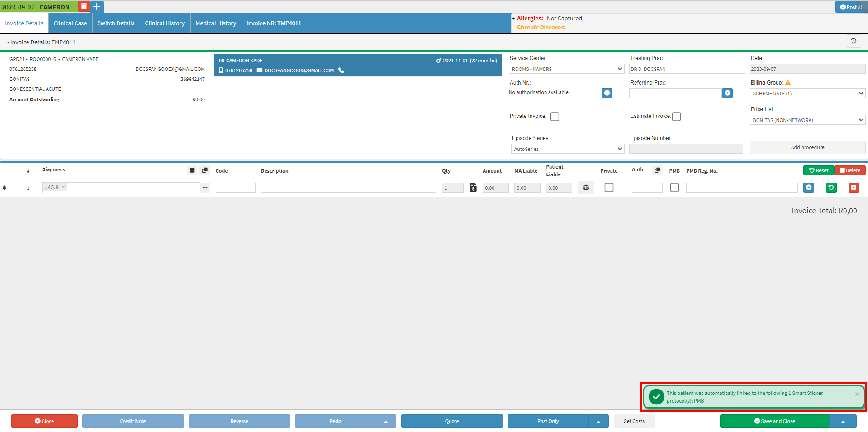Check the PMB checkbox in row 1
This screenshot has height=432, width=868.
pyautogui.click(x=674, y=188)
